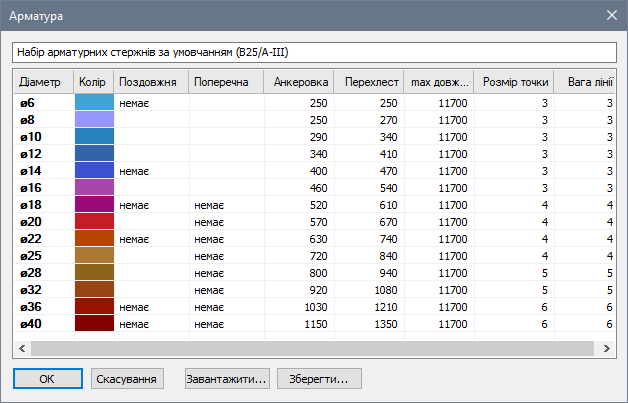Click the Перехлест column header
This screenshot has width=628, height=403.
pos(369,81)
